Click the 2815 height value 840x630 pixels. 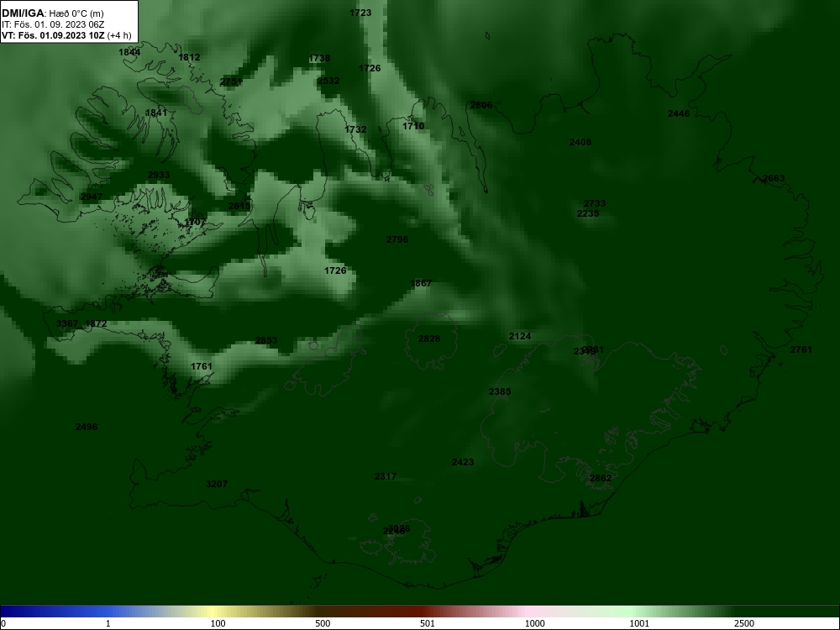point(239,207)
